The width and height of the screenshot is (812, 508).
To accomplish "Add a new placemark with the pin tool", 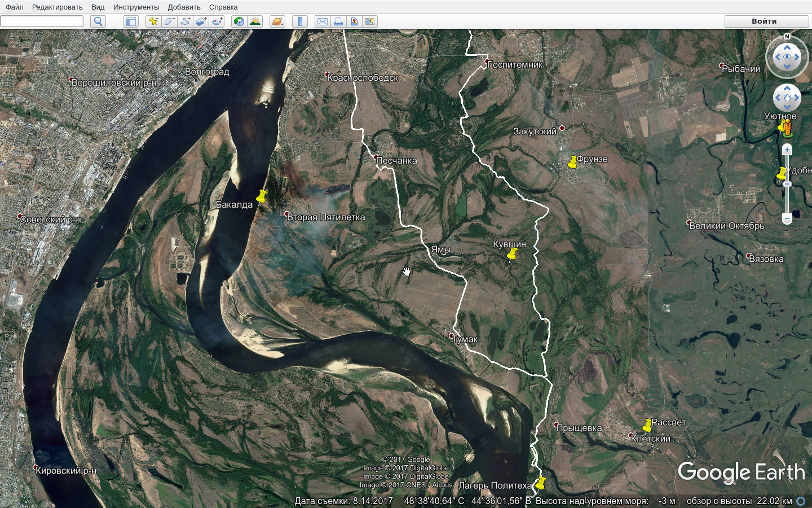I will click(x=153, y=21).
